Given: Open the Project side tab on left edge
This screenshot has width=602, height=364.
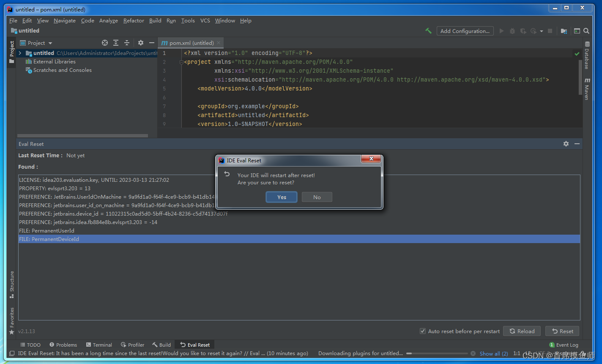Looking at the screenshot, I should click(x=12, y=52).
